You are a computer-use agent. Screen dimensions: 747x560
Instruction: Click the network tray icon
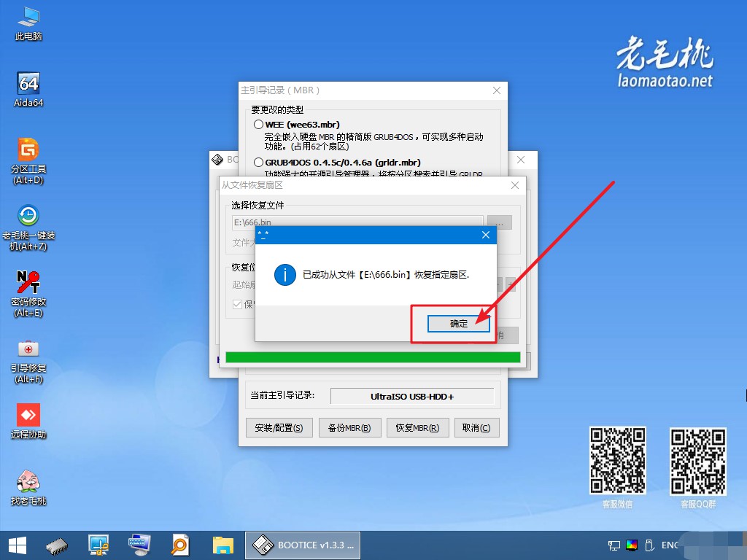[x=614, y=545]
